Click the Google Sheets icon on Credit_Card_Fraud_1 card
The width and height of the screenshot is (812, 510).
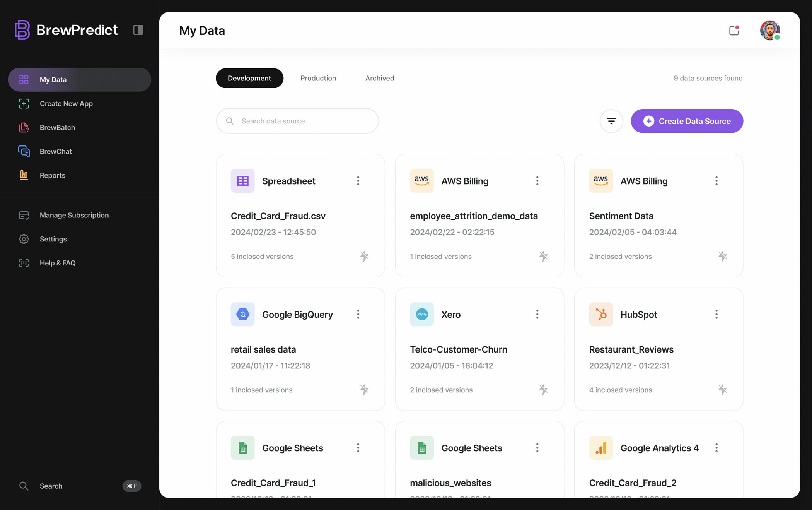(243, 448)
